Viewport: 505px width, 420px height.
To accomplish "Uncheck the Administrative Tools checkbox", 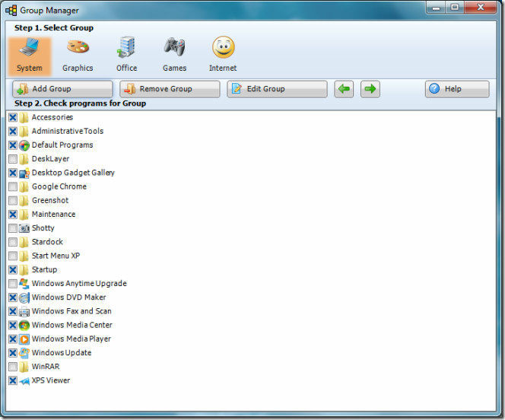I will (x=13, y=132).
